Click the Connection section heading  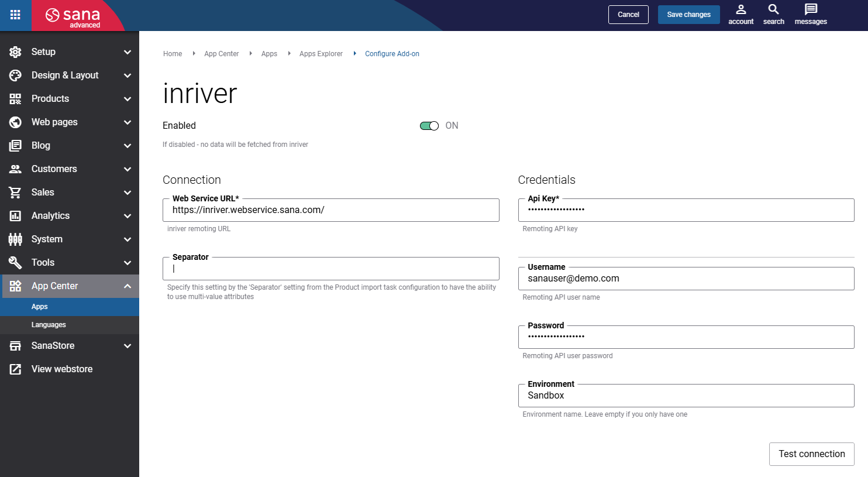(x=192, y=180)
